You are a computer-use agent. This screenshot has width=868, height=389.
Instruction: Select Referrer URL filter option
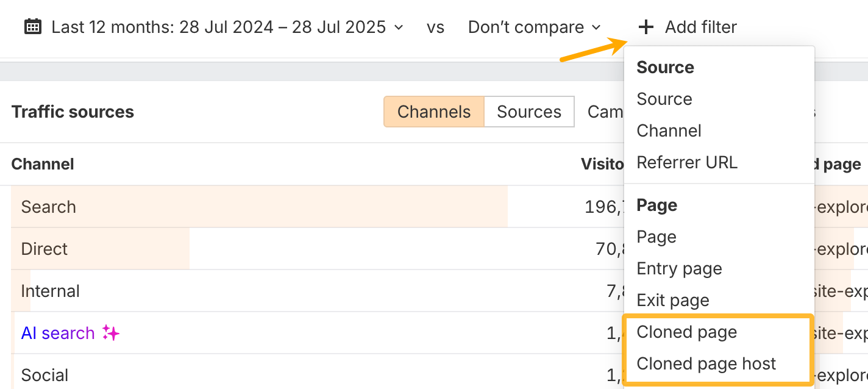(686, 162)
